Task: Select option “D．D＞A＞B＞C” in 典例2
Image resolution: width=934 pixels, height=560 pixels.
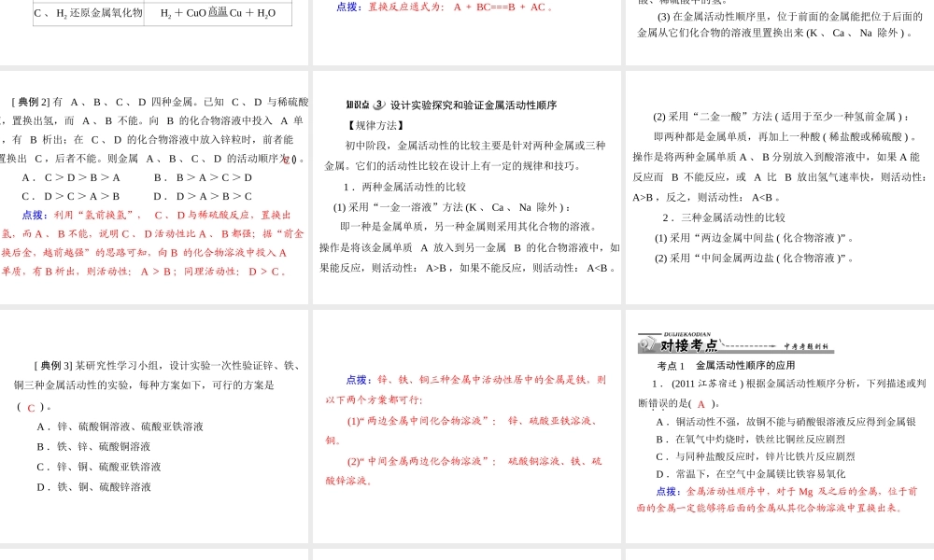Action: pos(203,196)
